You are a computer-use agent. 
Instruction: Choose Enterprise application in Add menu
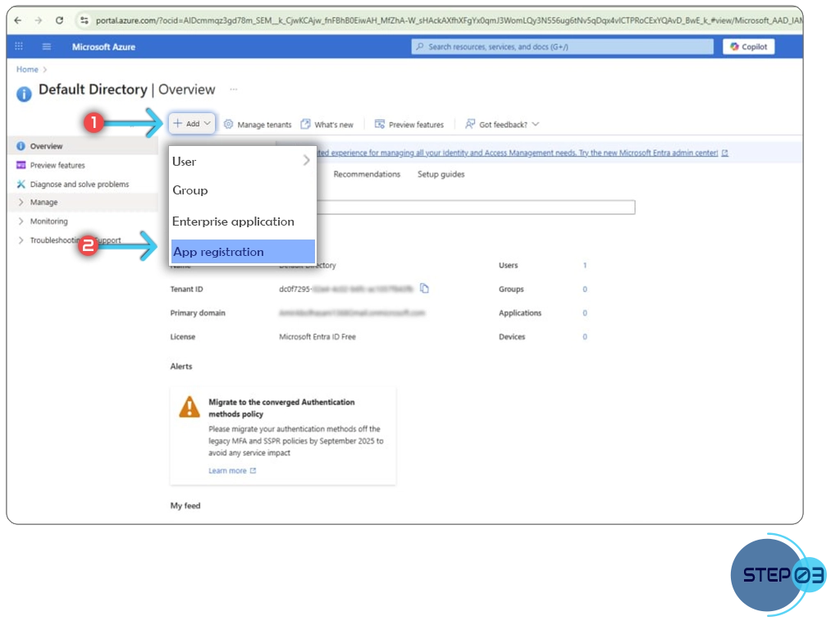point(233,221)
